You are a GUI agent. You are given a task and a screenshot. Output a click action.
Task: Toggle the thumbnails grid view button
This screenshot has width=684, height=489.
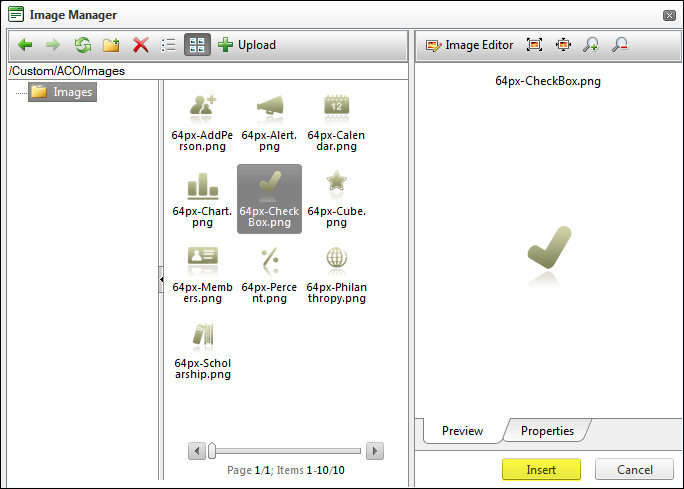[x=197, y=45]
